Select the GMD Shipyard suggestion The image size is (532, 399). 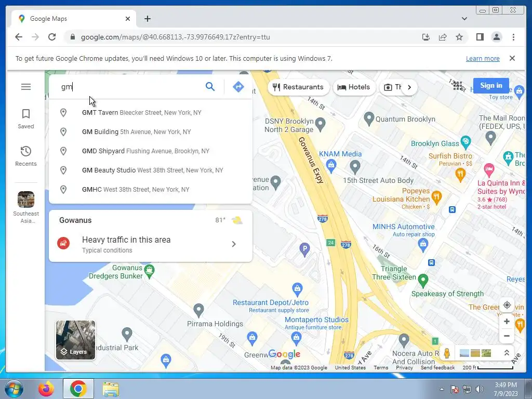tap(151, 151)
